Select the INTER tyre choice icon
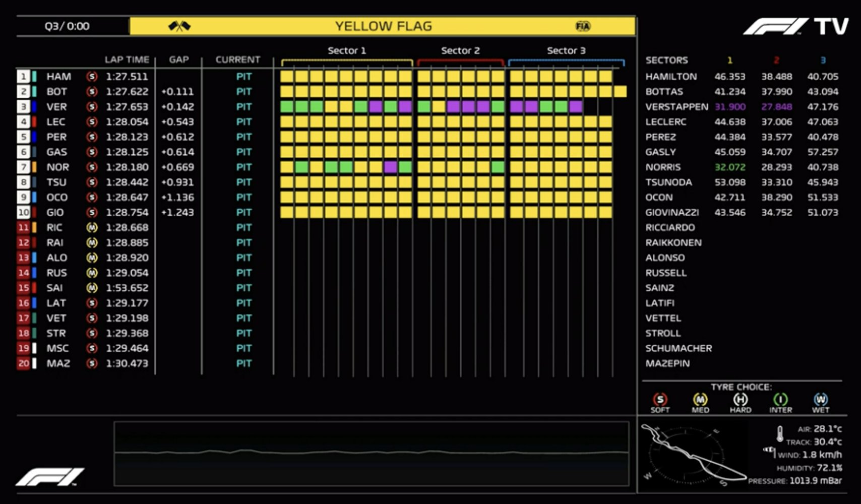861x504 pixels. tap(780, 400)
